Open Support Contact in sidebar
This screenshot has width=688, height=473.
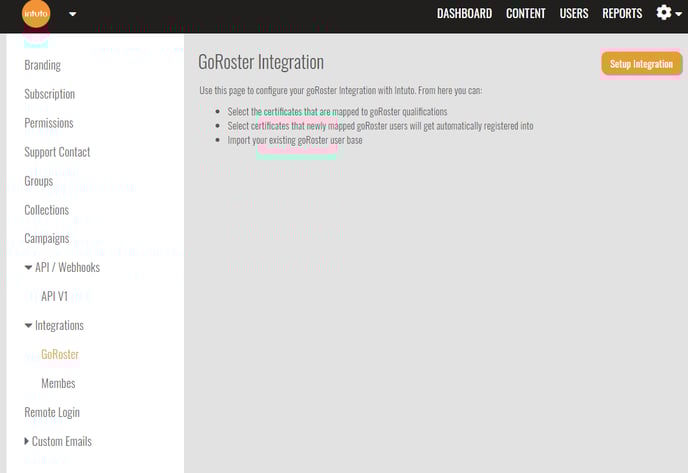coord(57,152)
